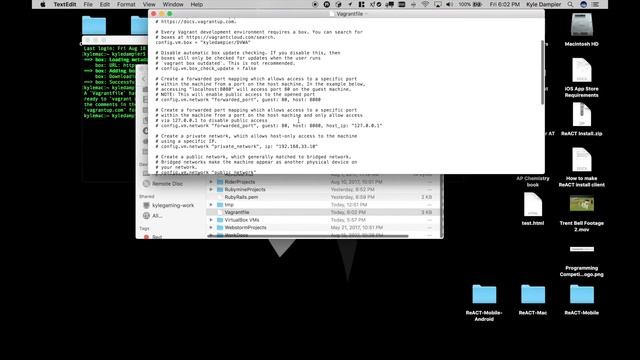
Task: Click the TextEdit vertical scrollbar
Action: pos(542,72)
